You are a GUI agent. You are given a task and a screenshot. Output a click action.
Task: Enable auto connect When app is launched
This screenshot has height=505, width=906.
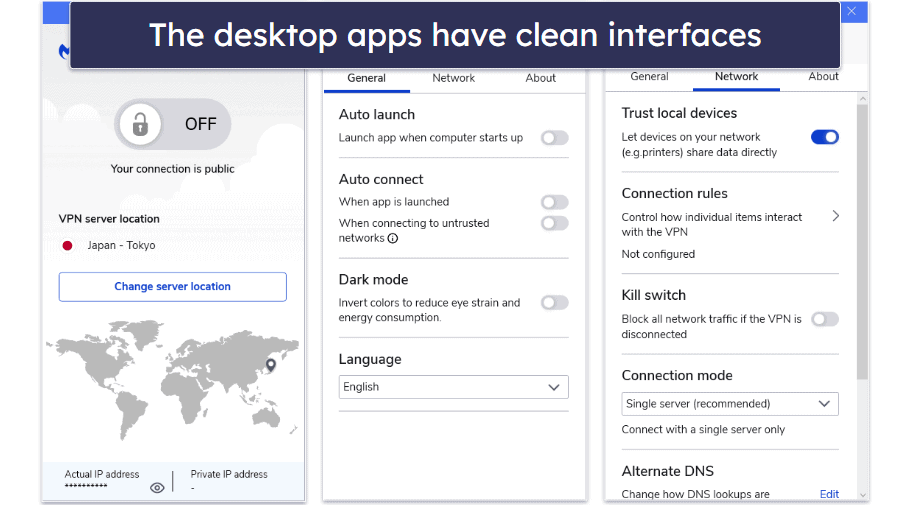[x=555, y=202]
